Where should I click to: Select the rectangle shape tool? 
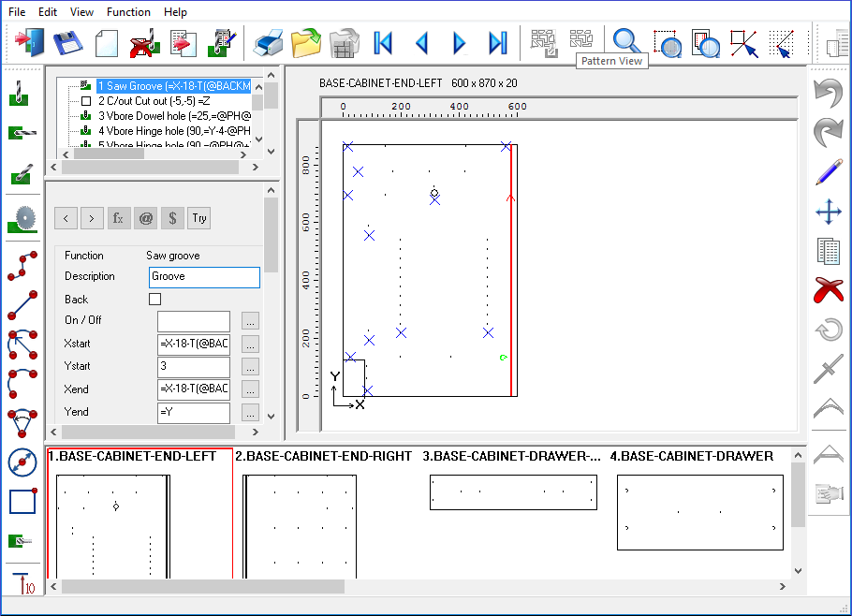tap(22, 501)
